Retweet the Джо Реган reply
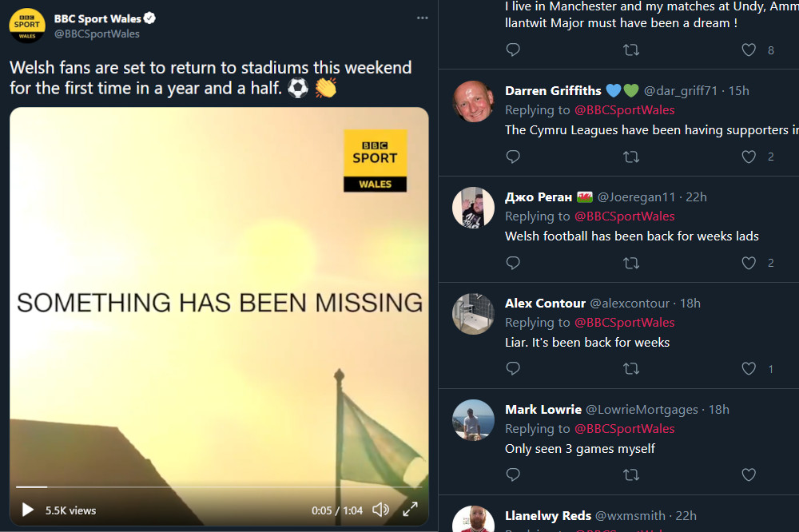 (631, 263)
